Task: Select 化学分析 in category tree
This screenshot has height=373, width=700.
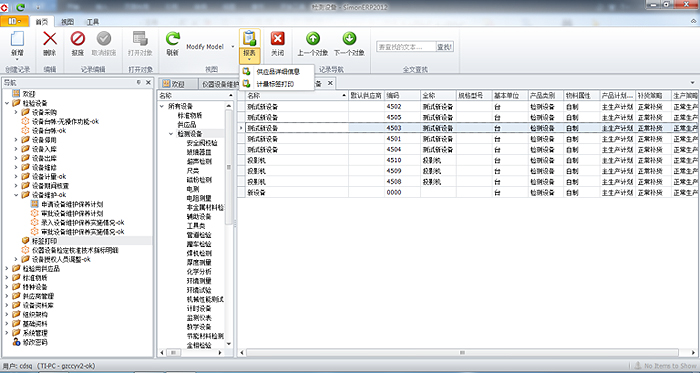Action: 199,272
